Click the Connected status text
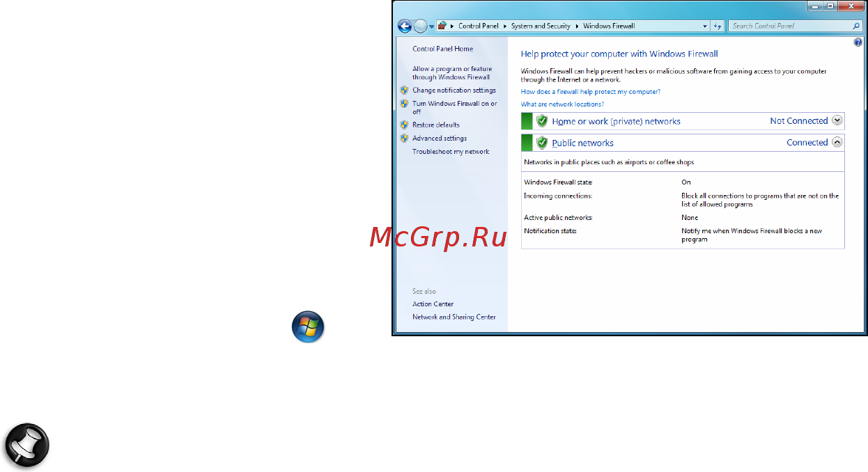868x472 pixels. tap(807, 142)
